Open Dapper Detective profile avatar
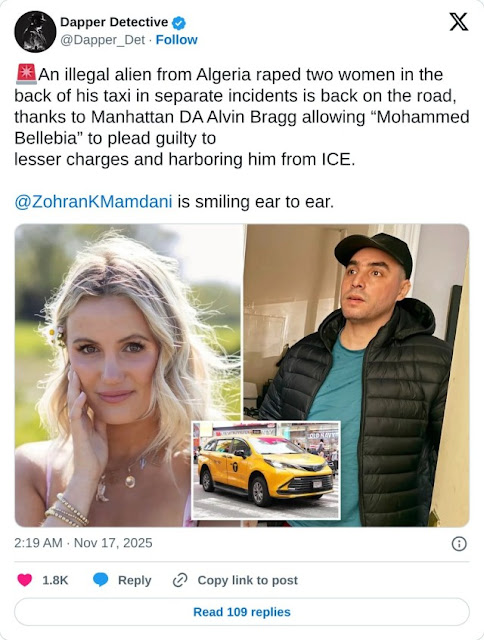This screenshot has height=640, width=484. (35, 32)
